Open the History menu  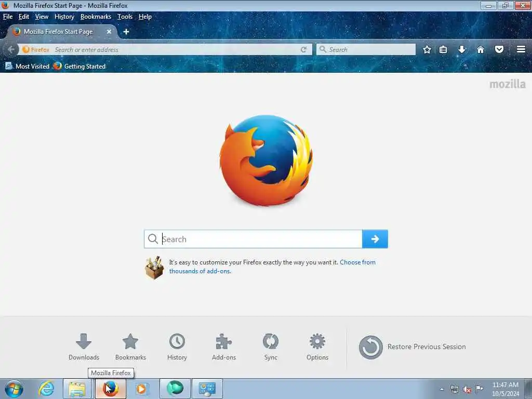[64, 17]
